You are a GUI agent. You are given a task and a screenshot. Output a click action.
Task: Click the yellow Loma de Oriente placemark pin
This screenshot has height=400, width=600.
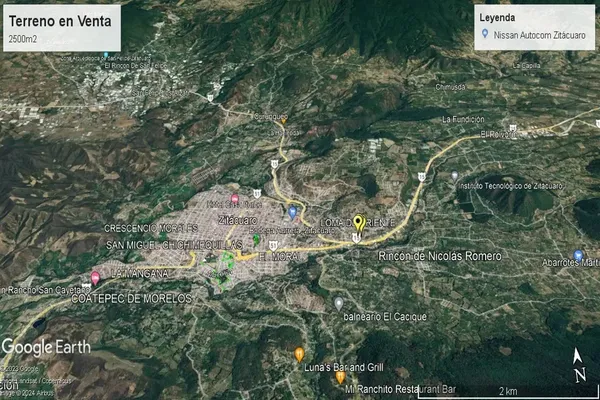click(359, 223)
